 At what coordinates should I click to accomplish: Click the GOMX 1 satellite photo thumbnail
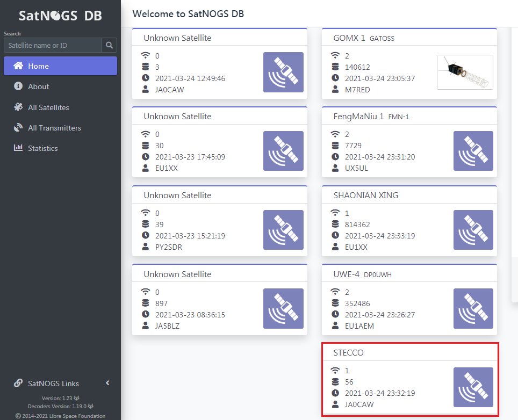point(465,73)
